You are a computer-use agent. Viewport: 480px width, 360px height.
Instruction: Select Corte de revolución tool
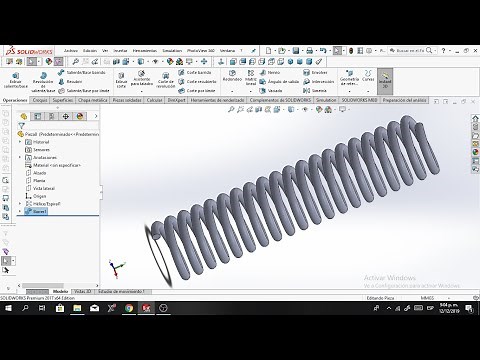[x=166, y=80]
